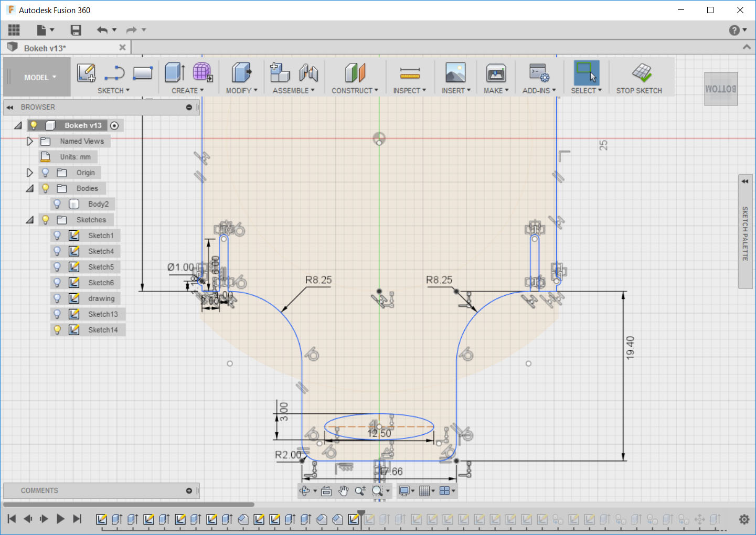This screenshot has width=756, height=535.
Task: Expand the Origin folder
Action: click(29, 173)
